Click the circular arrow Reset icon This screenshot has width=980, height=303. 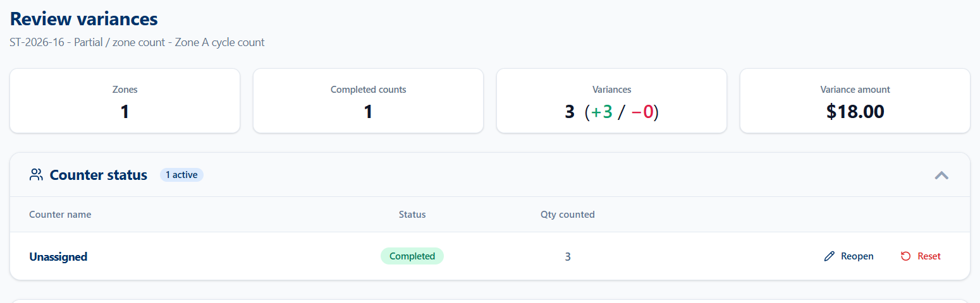(906, 256)
